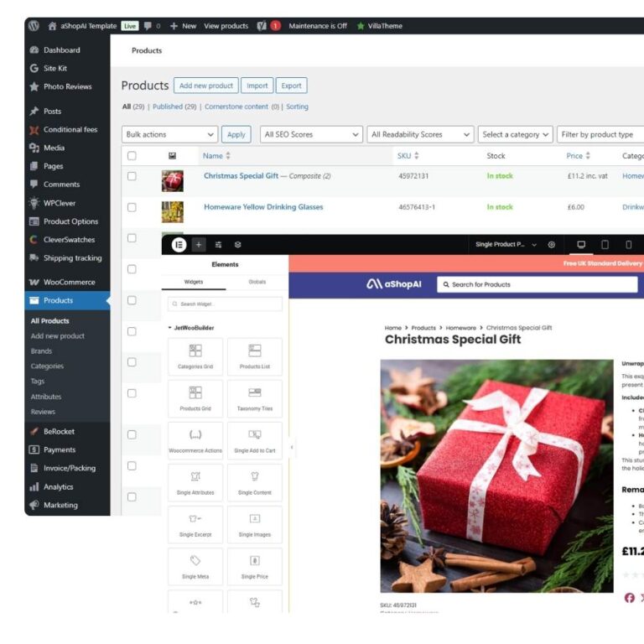Open Photo Reviews in the sidebar
Viewport: 644px width, 644px height.
point(67,86)
